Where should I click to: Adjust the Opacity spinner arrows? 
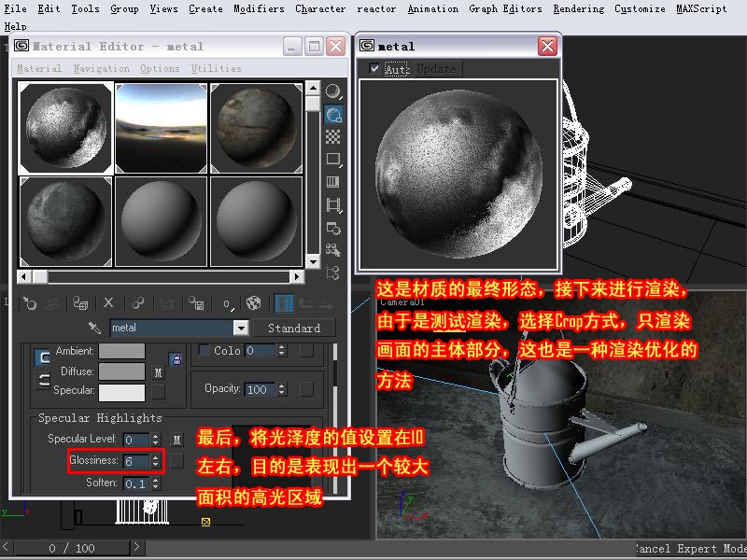click(282, 389)
